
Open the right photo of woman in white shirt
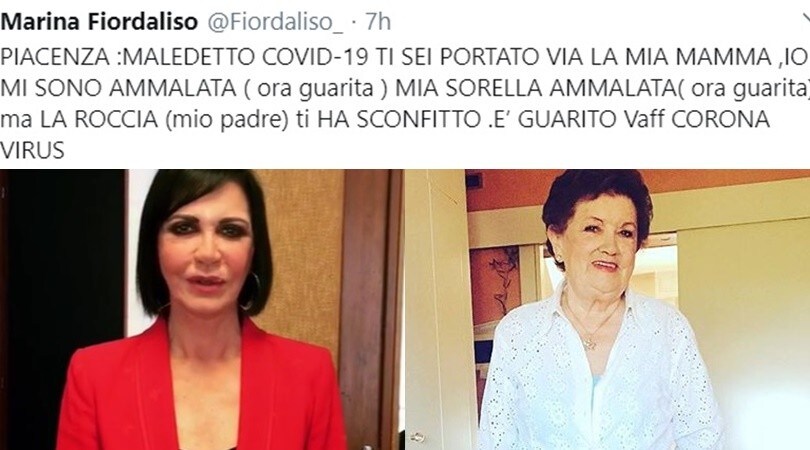point(608,309)
